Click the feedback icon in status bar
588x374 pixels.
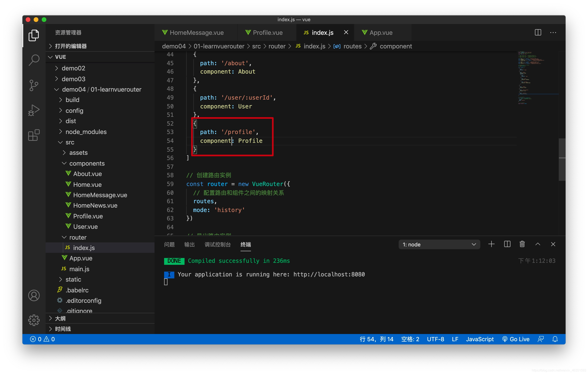(x=541, y=339)
